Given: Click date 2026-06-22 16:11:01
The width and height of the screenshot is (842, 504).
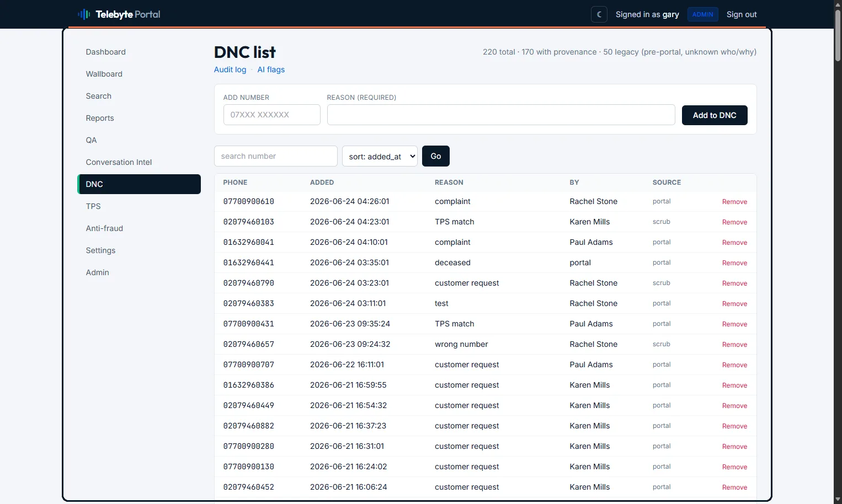Looking at the screenshot, I should (347, 365).
